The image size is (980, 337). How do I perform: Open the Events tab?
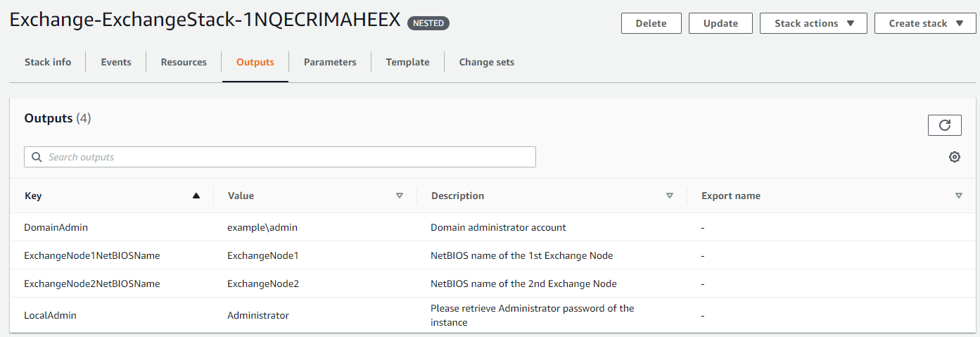[116, 62]
